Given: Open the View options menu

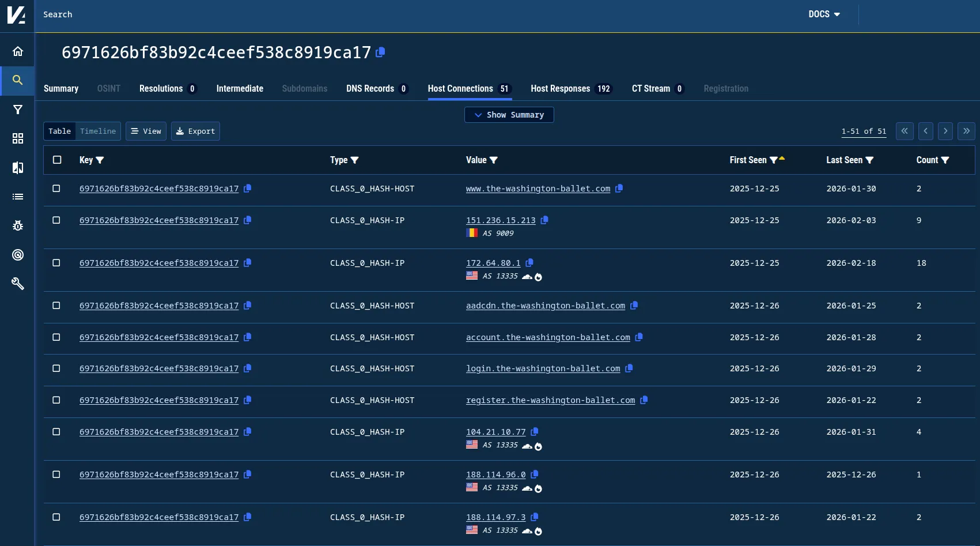Looking at the screenshot, I should click(146, 131).
